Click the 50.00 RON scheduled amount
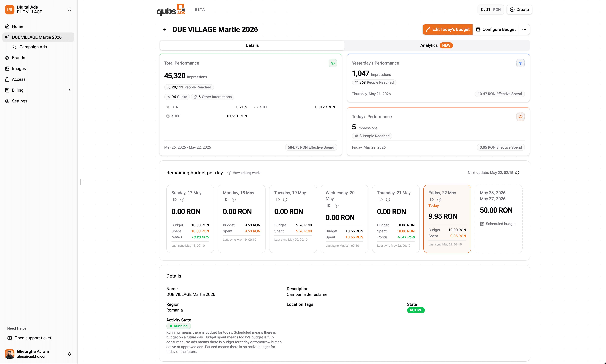Screen dimensions: 606x364 [496, 210]
